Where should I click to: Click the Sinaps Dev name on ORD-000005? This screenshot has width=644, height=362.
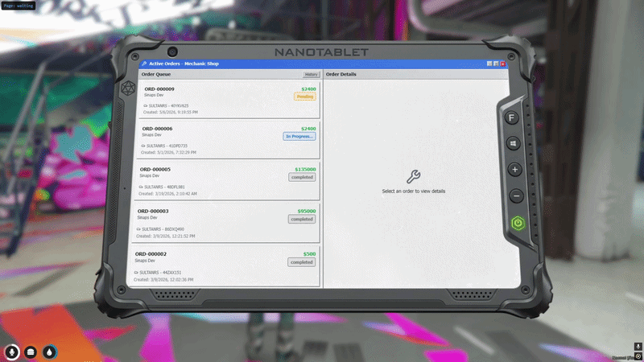[149, 175]
